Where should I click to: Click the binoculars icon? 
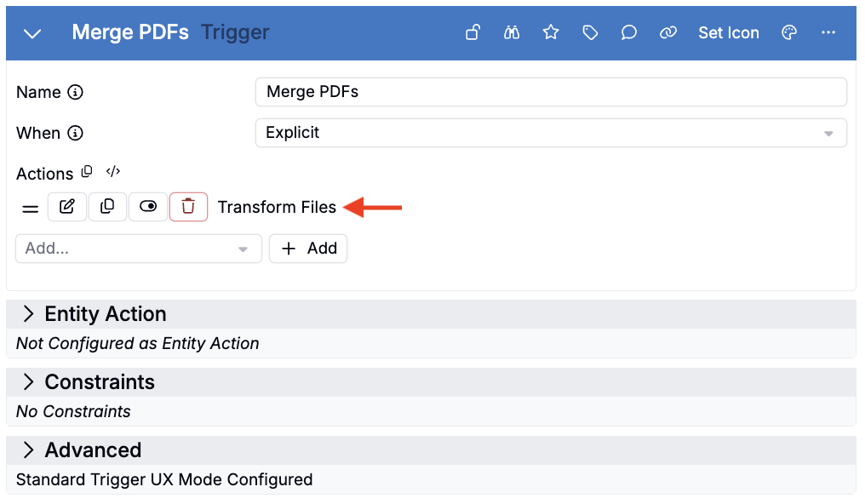pyautogui.click(x=512, y=33)
